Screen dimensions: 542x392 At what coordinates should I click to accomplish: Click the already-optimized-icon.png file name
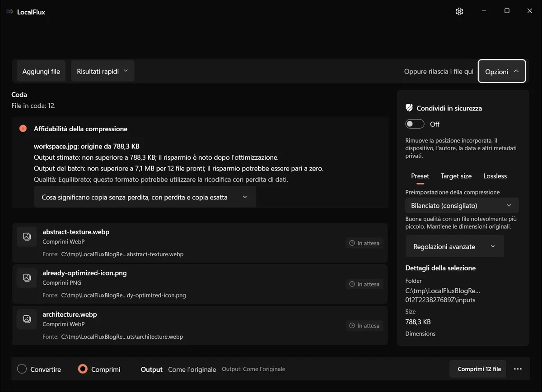click(x=84, y=273)
